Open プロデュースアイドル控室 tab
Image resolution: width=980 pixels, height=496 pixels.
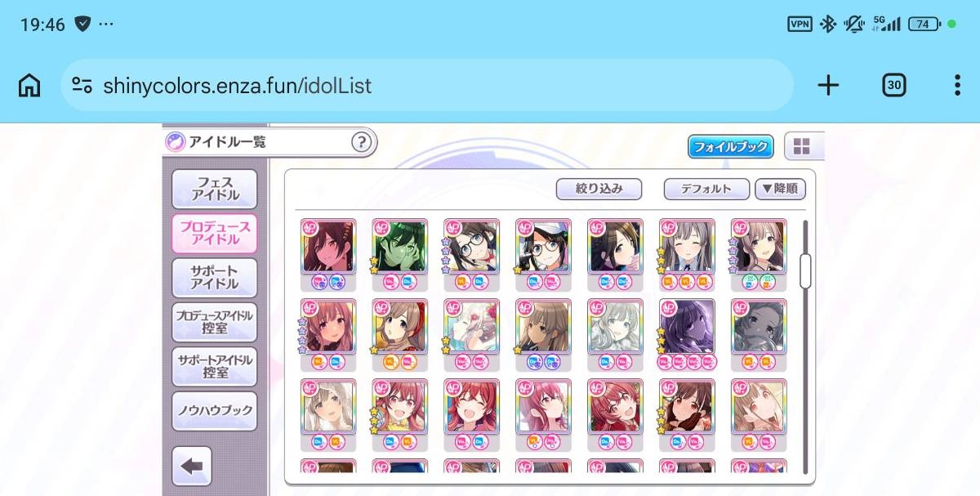[215, 322]
